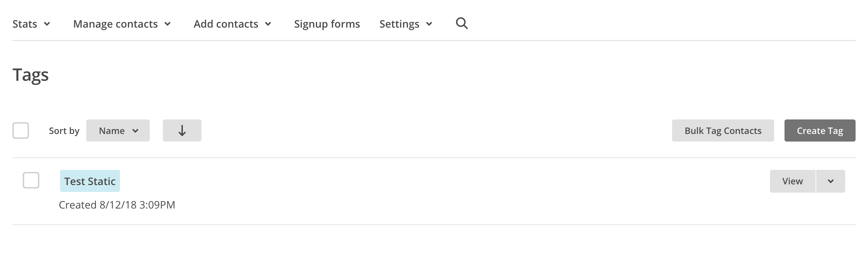Open the Sort by Name dropdown

[118, 130]
